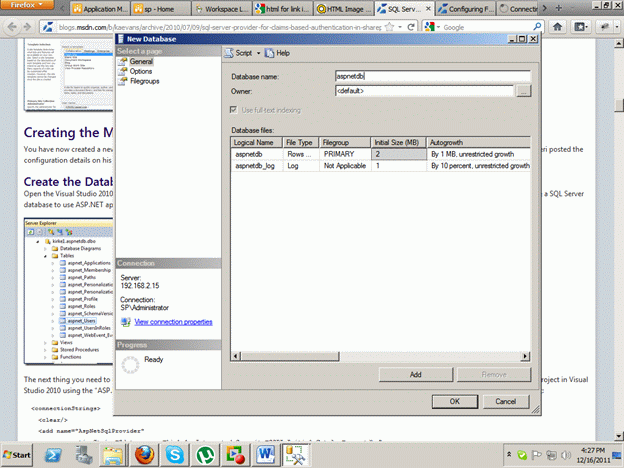Click the Start button
The height and width of the screenshot is (468, 624).
pyautogui.click(x=17, y=455)
